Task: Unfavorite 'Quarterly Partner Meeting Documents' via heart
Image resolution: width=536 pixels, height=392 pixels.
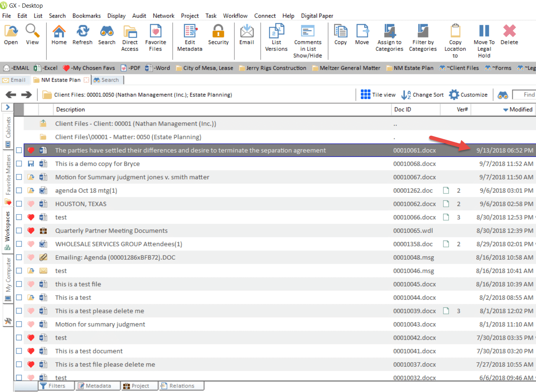Action: tap(31, 231)
